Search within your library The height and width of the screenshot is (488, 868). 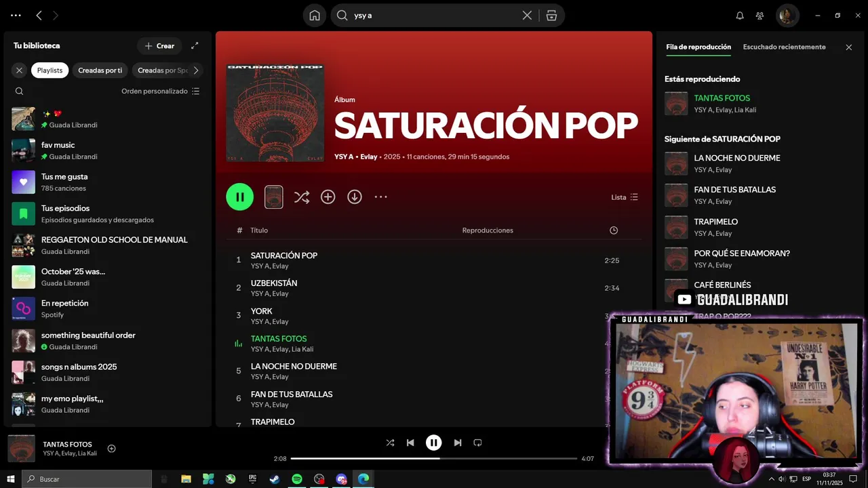point(19,91)
